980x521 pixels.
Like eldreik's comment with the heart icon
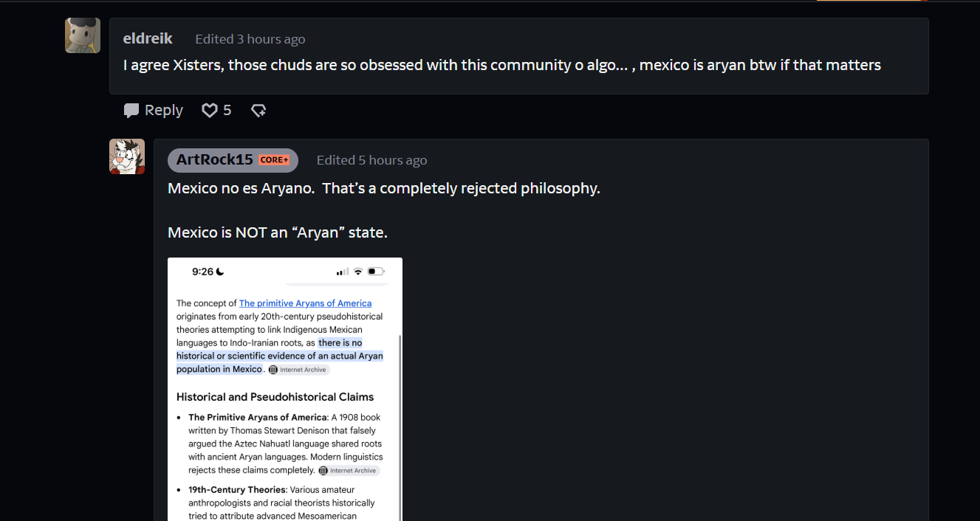210,110
